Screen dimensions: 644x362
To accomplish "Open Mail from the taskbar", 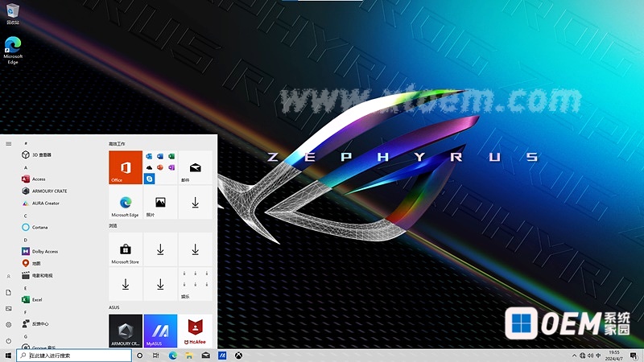I will pyautogui.click(x=206, y=356).
